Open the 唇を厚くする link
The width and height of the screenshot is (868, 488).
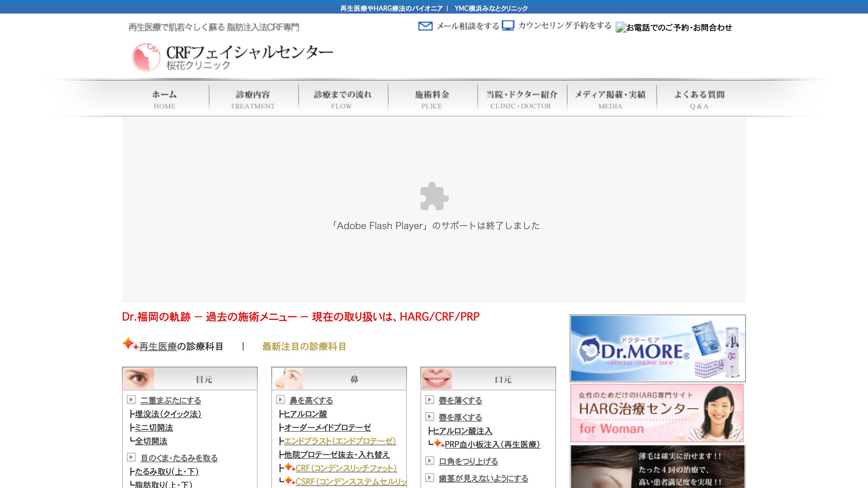[x=460, y=417]
